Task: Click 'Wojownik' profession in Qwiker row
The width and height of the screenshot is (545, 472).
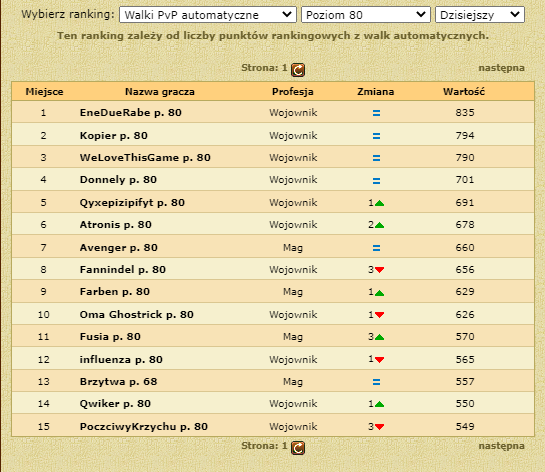Action: 293,404
